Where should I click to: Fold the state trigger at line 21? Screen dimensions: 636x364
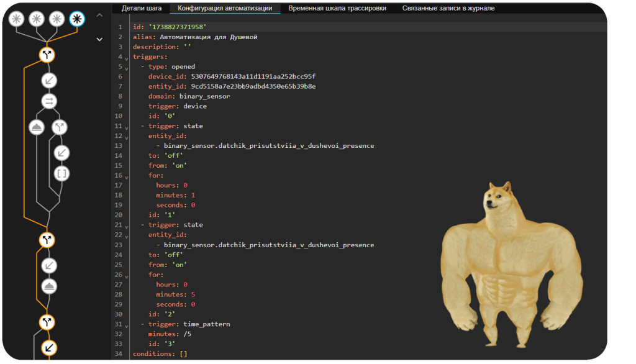pos(127,227)
